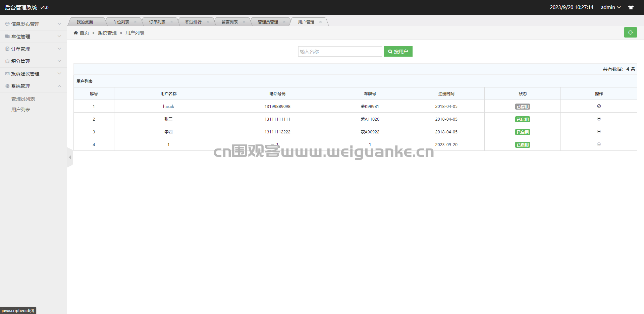Viewport: 644px width, 314px height.
Task: Click the plate number 蒙A11020
Action: [x=370, y=119]
